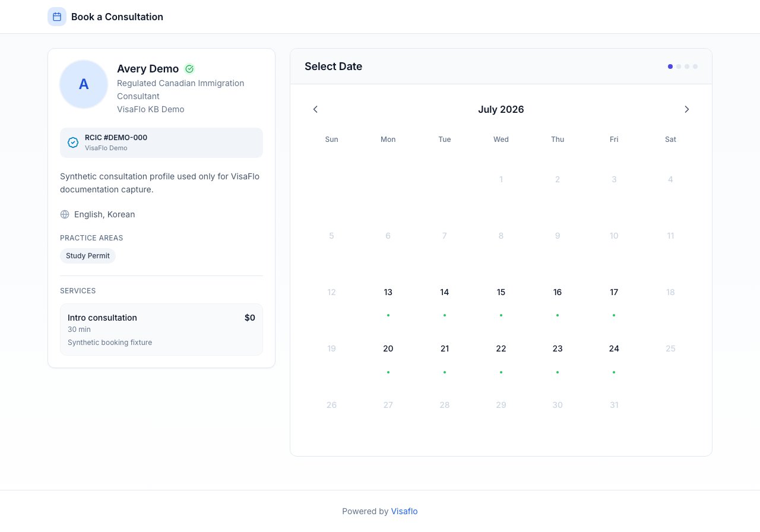Click the Sun weekday column header
Viewport: 760px width, 532px height.
point(331,140)
